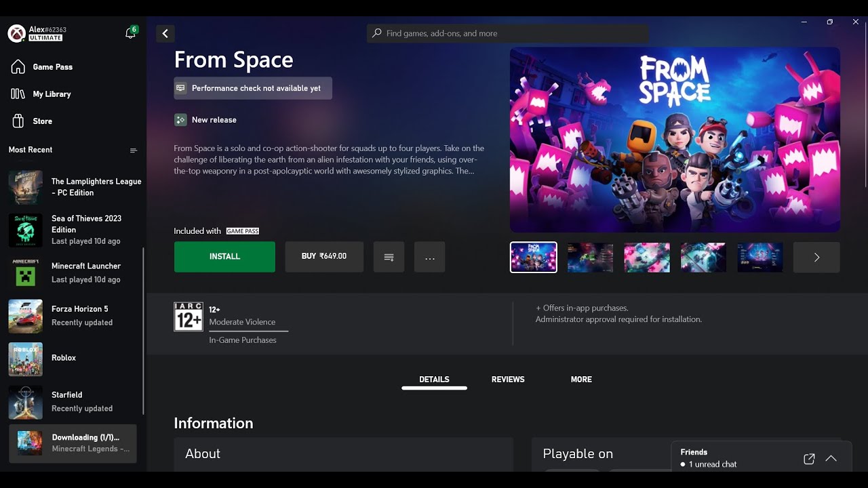The height and width of the screenshot is (488, 868).
Task: Open Forza Horizon 5 from recent list
Action: [74, 316]
